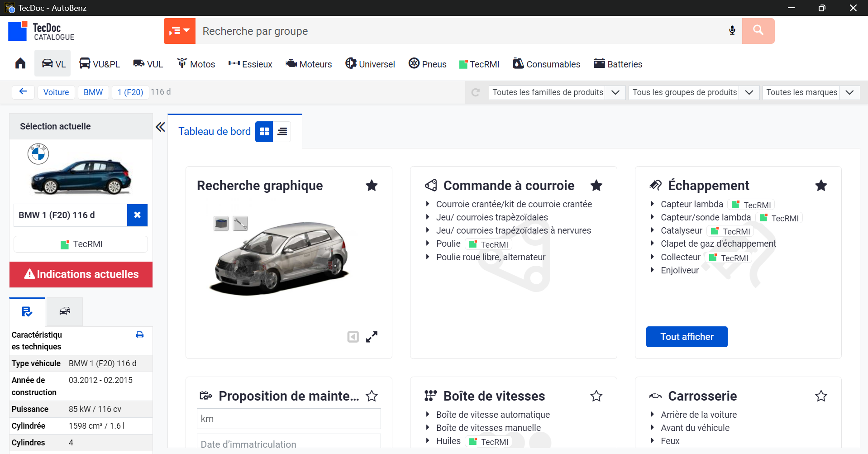Print the technical characteristics
Viewport: 868px width, 454px height.
(x=140, y=335)
